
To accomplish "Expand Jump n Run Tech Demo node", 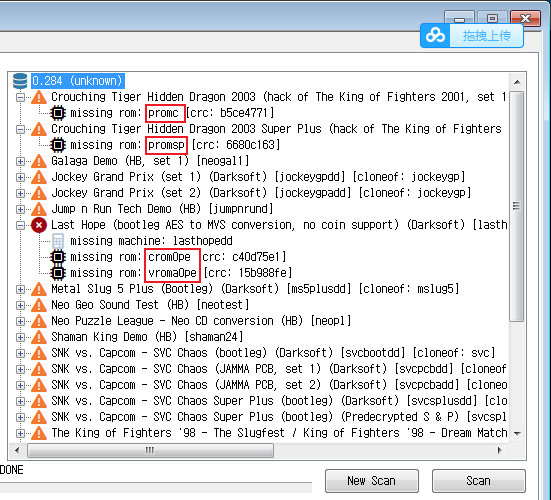I will [x=20, y=209].
